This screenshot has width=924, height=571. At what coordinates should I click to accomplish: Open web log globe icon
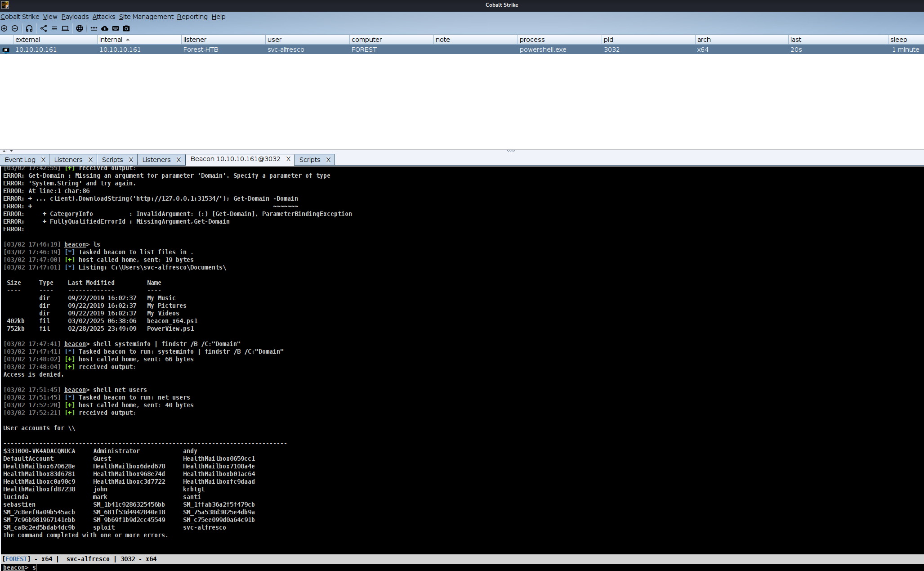pyautogui.click(x=80, y=28)
